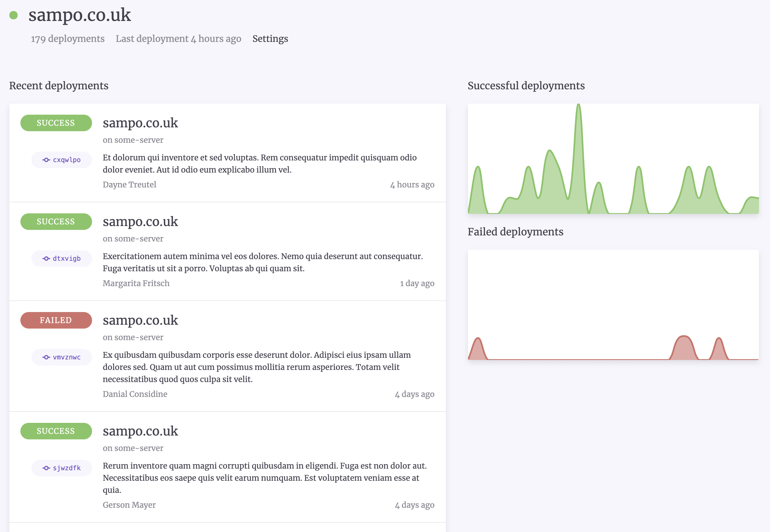Open commit dtxvigb badge
The height and width of the screenshot is (532, 770).
62,259
